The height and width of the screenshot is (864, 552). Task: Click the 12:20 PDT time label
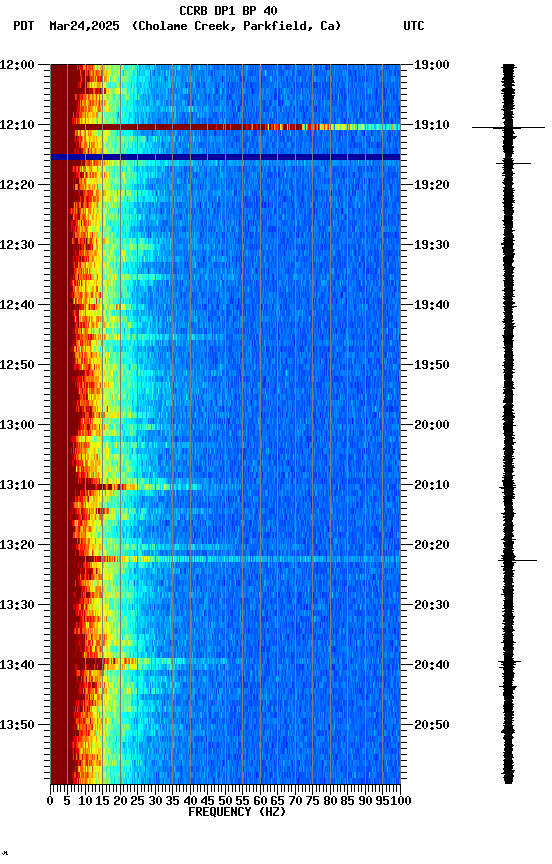point(17,185)
